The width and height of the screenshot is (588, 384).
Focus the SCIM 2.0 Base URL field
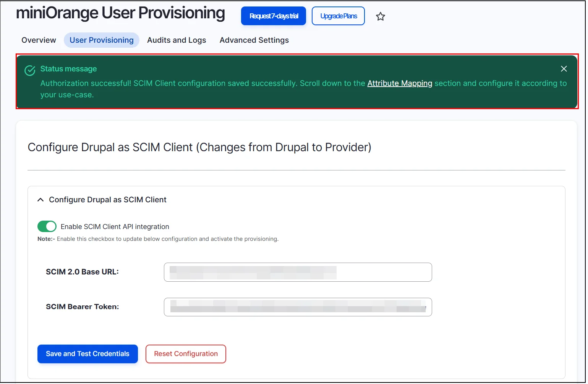(298, 272)
